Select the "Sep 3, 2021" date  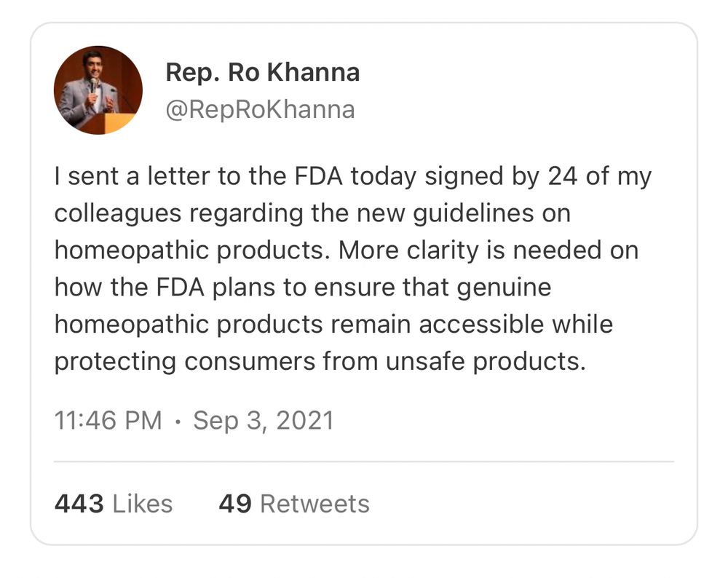click(x=263, y=421)
